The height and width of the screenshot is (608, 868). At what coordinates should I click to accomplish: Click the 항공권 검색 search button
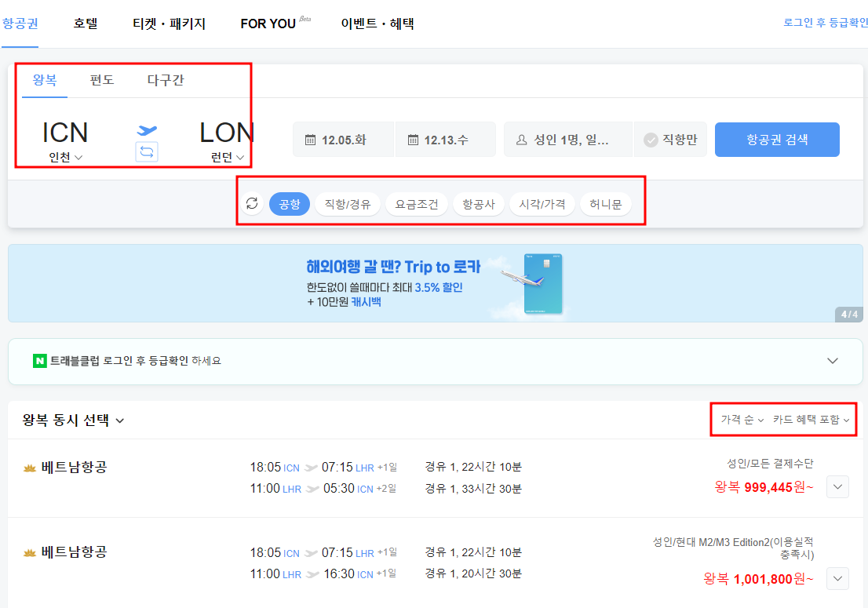click(777, 139)
